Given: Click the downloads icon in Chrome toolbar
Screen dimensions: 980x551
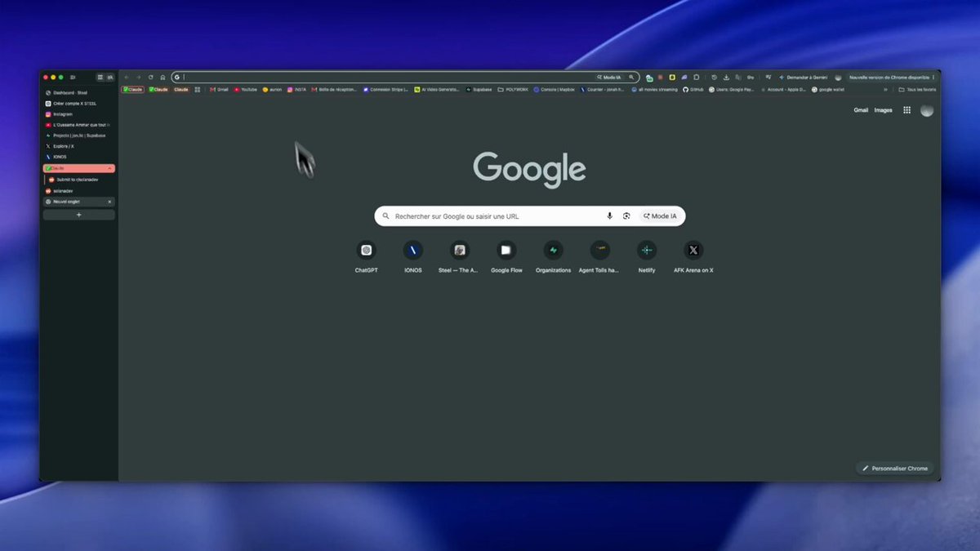Looking at the screenshot, I should coord(727,77).
